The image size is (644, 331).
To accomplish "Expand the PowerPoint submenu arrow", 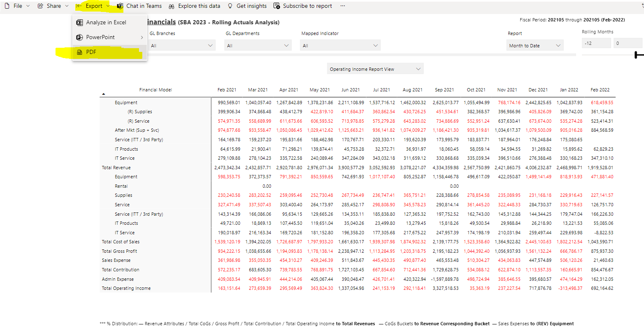I will click(x=142, y=37).
